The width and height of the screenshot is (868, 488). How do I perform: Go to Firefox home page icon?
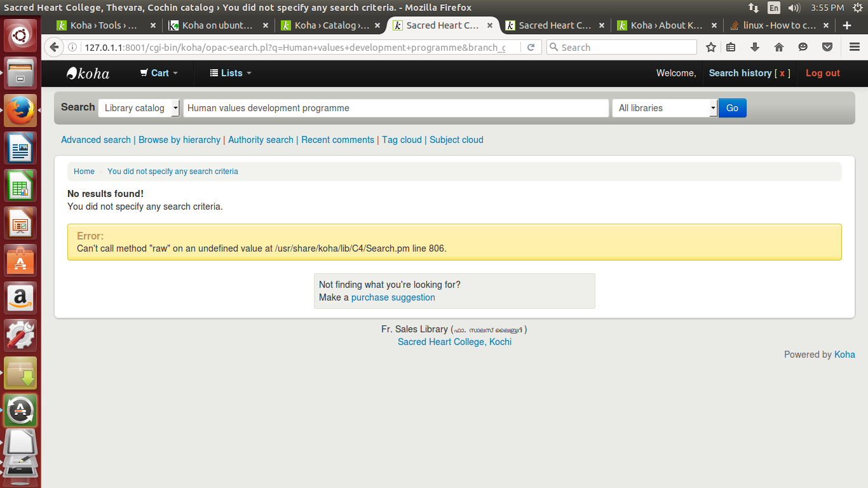coord(779,47)
